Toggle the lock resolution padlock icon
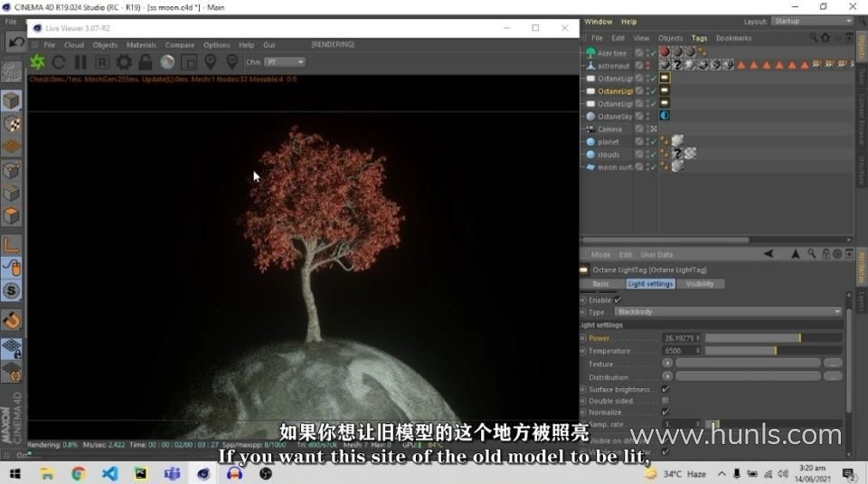Viewport: 868px width, 484px height. (x=146, y=62)
